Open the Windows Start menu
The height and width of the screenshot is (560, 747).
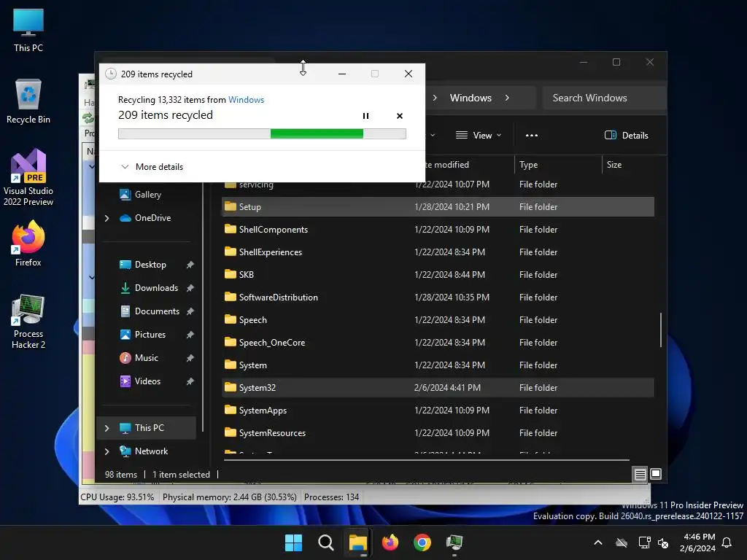(x=293, y=542)
